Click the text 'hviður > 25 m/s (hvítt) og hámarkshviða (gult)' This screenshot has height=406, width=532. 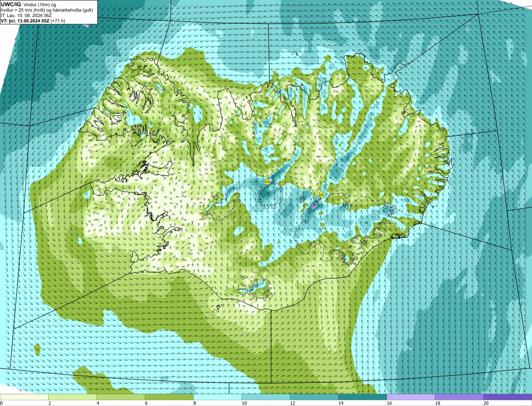pyautogui.click(x=47, y=10)
